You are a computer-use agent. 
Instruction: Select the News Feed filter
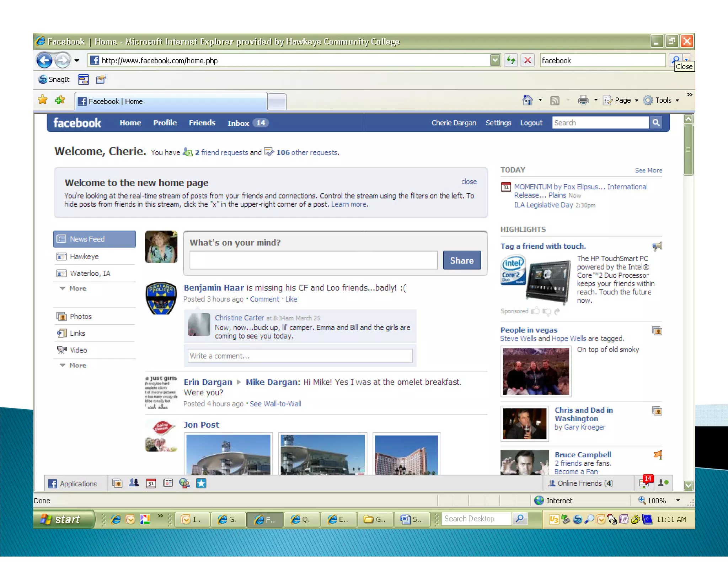(x=95, y=239)
